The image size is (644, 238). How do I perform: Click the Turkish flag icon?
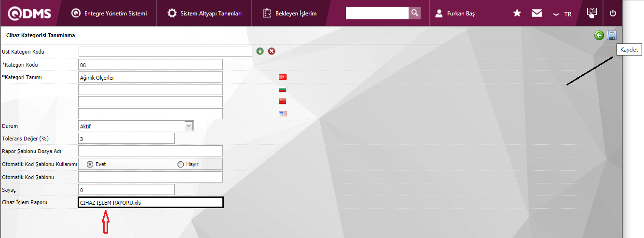(283, 77)
